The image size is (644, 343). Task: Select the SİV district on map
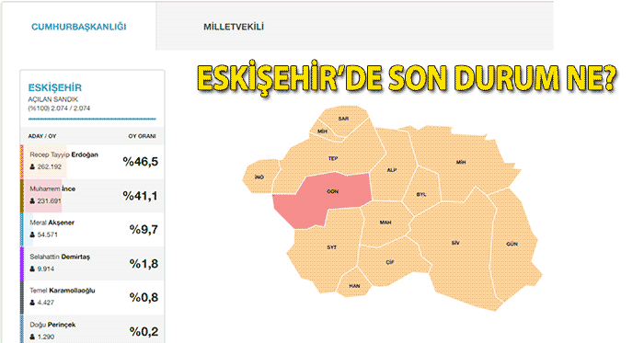click(455, 243)
